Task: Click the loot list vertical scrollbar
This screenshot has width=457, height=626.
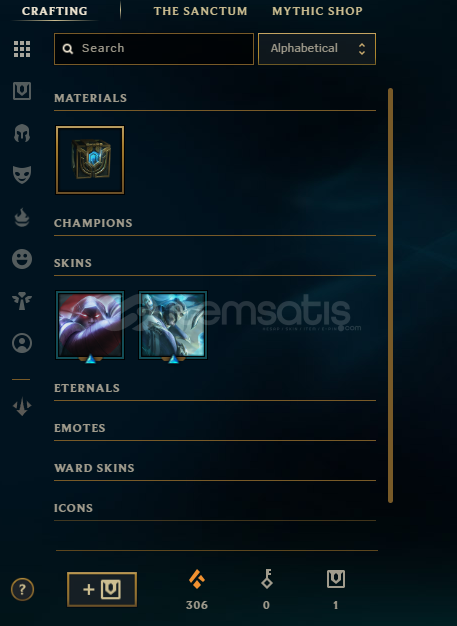Action: (390, 295)
